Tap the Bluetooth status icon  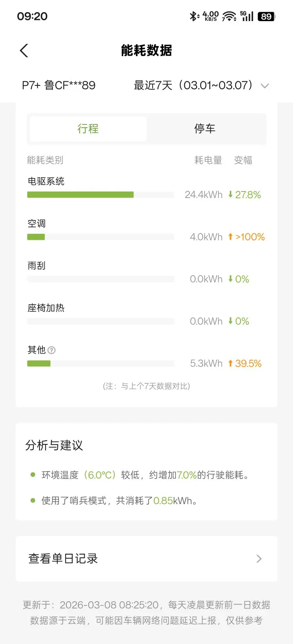tap(193, 16)
